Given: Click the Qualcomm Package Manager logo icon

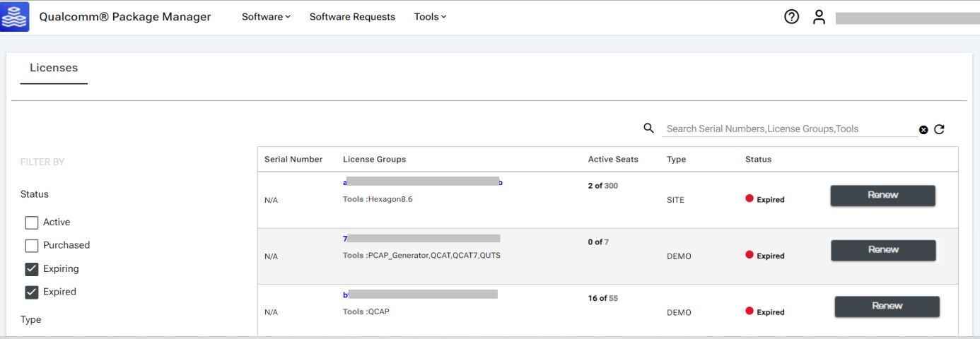Looking at the screenshot, I should (15, 16).
